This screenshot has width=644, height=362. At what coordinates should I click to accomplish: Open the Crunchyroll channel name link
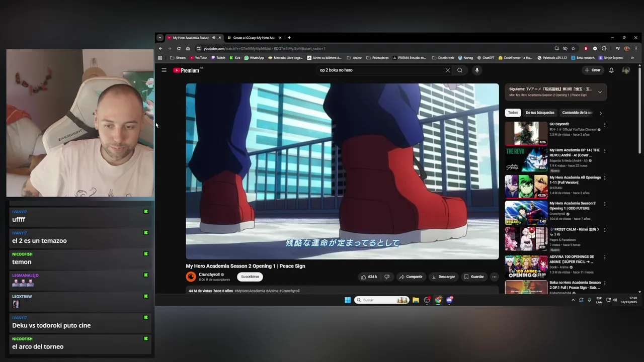coord(209,275)
